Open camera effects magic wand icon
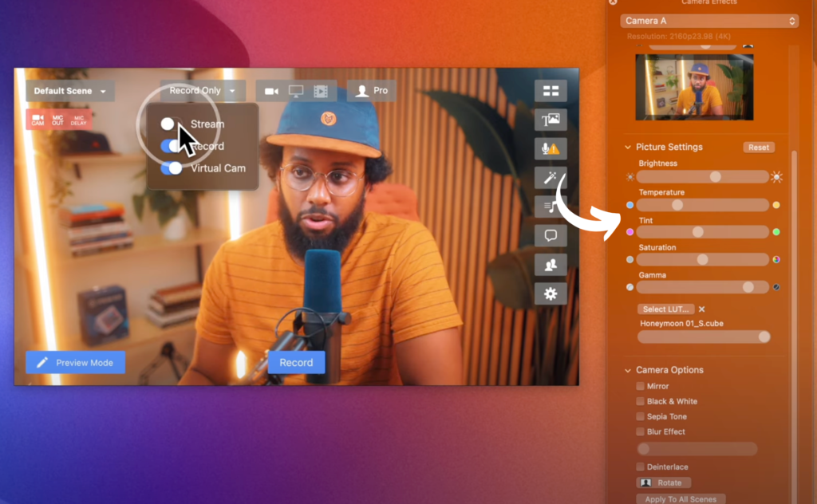This screenshot has width=817, height=504. point(551,178)
